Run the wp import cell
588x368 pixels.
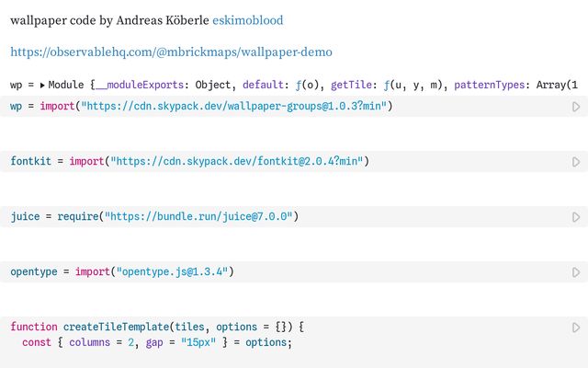pyautogui.click(x=576, y=107)
